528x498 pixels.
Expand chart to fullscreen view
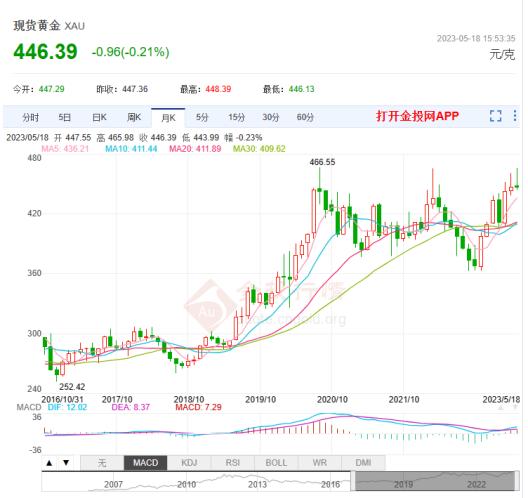pos(495,116)
